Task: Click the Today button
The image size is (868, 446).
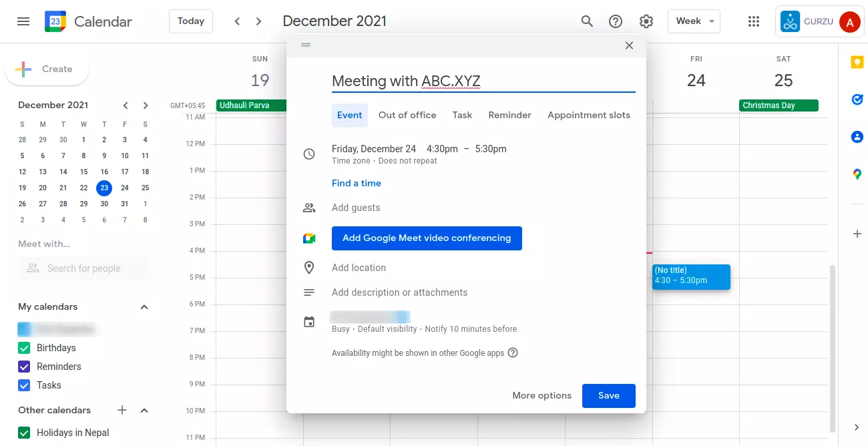Action: (x=191, y=21)
